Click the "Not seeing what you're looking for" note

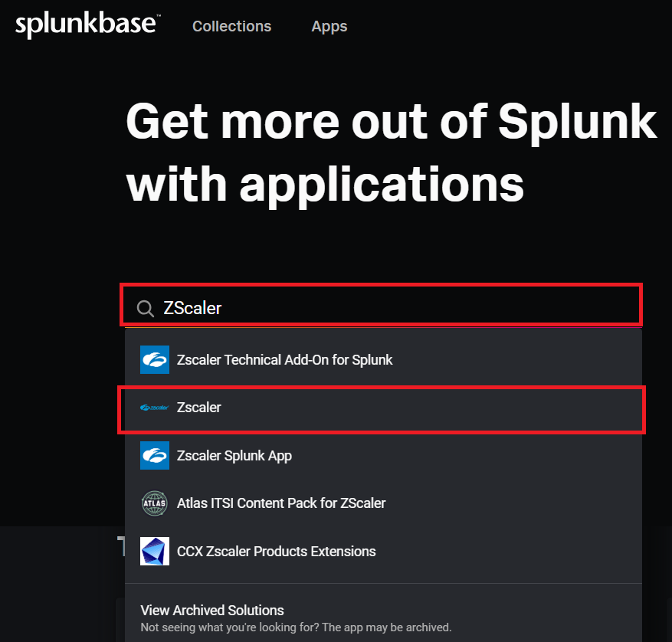(296, 627)
